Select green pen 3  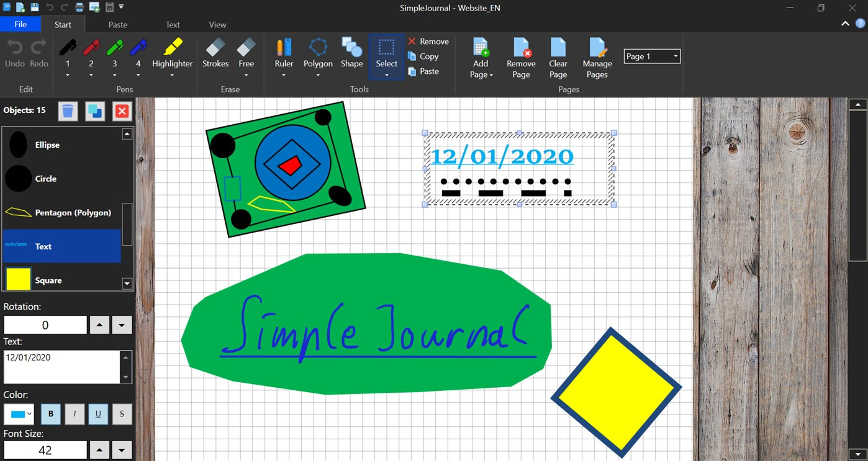[x=114, y=53]
